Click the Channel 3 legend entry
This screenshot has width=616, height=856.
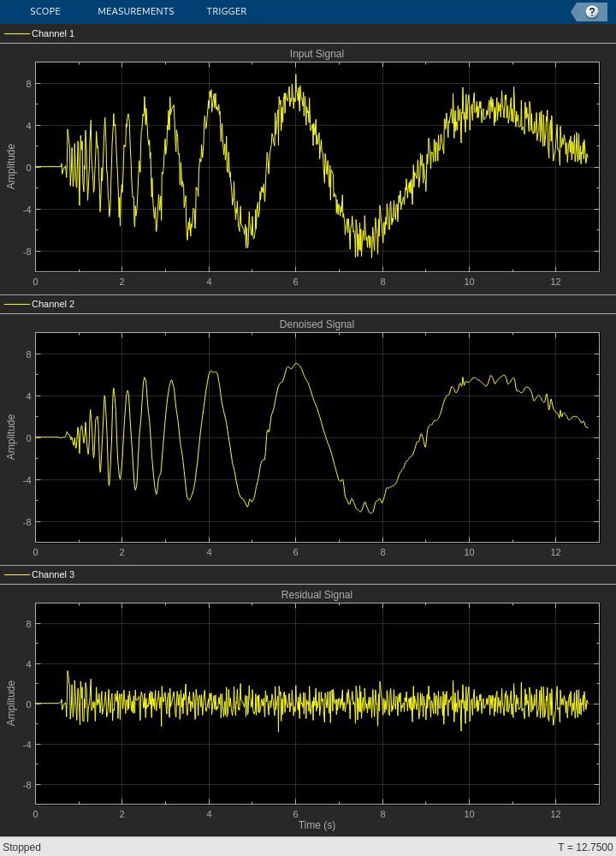tap(39, 574)
